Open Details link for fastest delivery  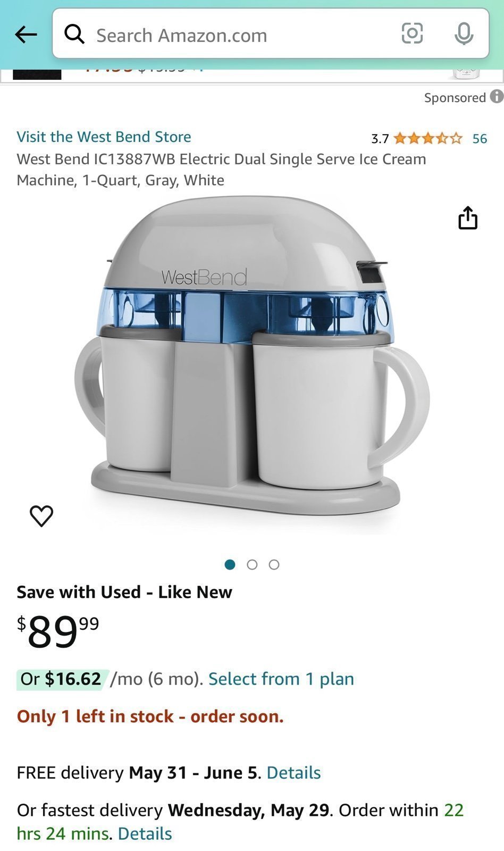coord(145,833)
